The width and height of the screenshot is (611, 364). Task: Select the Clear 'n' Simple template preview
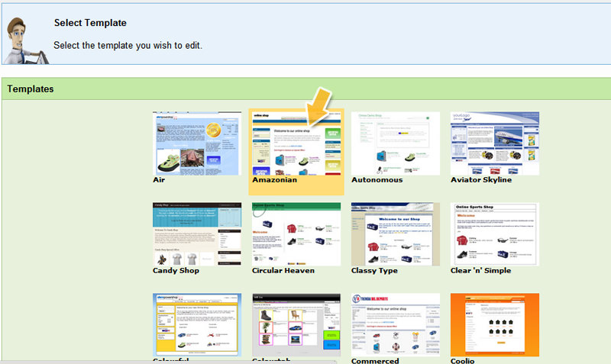pos(495,234)
